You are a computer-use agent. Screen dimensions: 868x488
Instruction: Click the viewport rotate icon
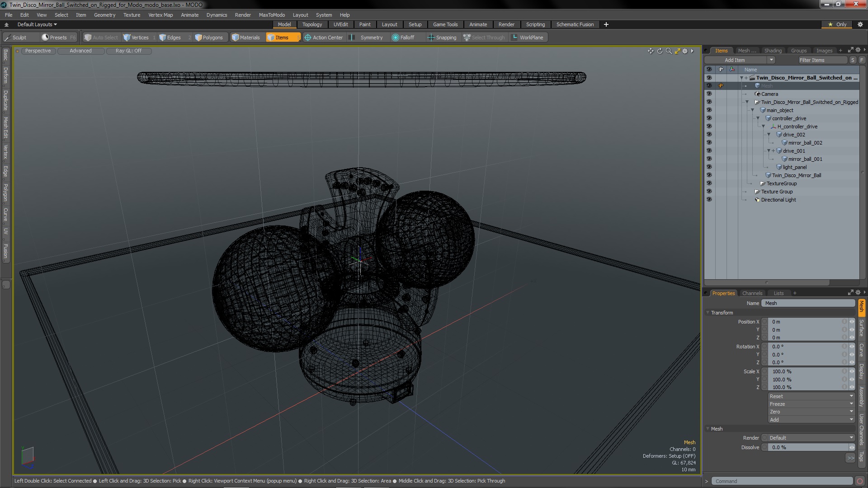[660, 51]
